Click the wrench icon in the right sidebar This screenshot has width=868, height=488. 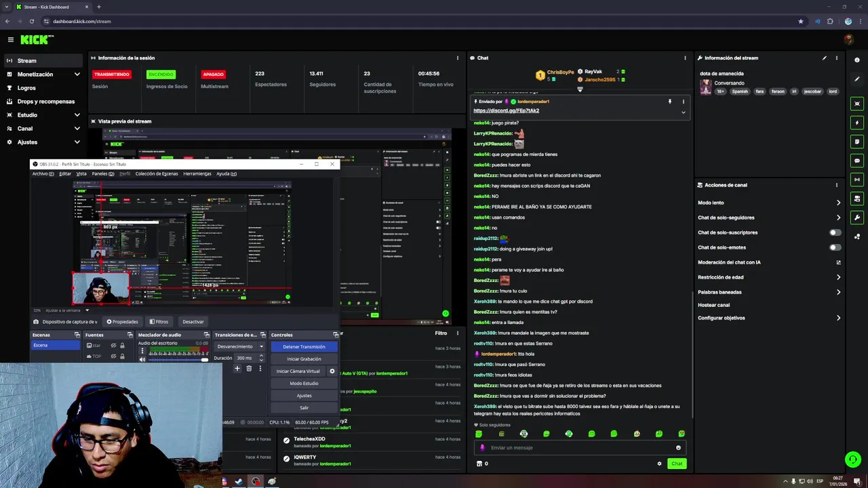[x=857, y=218]
